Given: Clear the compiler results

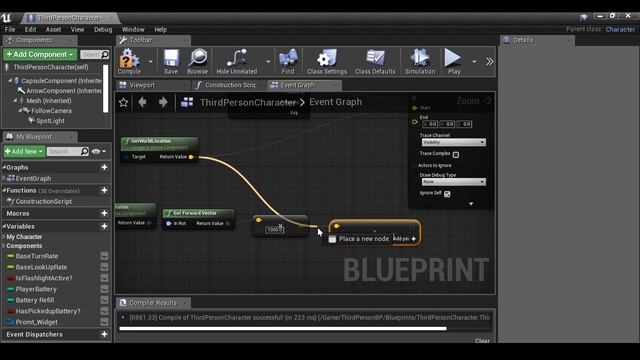Looking at the screenshot, I should click(x=482, y=340).
